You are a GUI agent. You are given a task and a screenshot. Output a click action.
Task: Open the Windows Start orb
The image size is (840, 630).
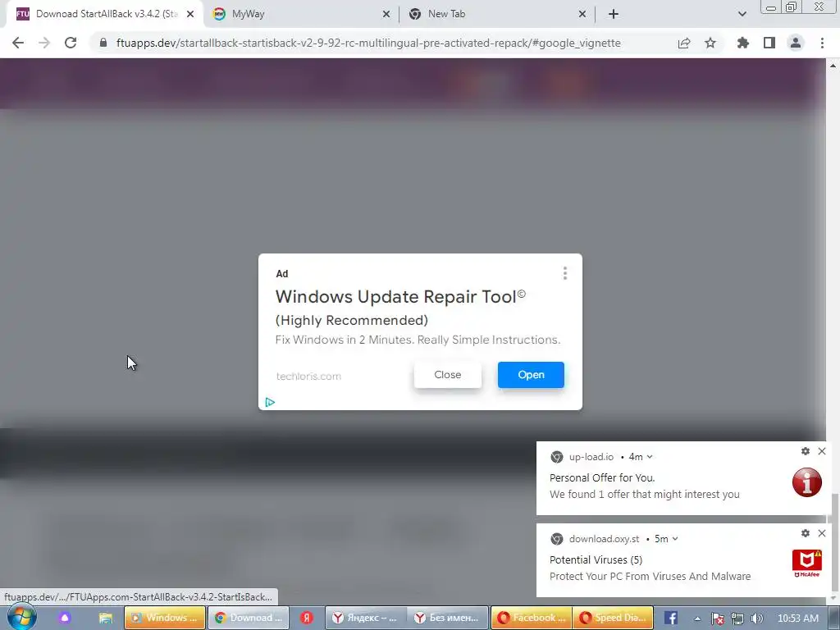click(x=22, y=618)
